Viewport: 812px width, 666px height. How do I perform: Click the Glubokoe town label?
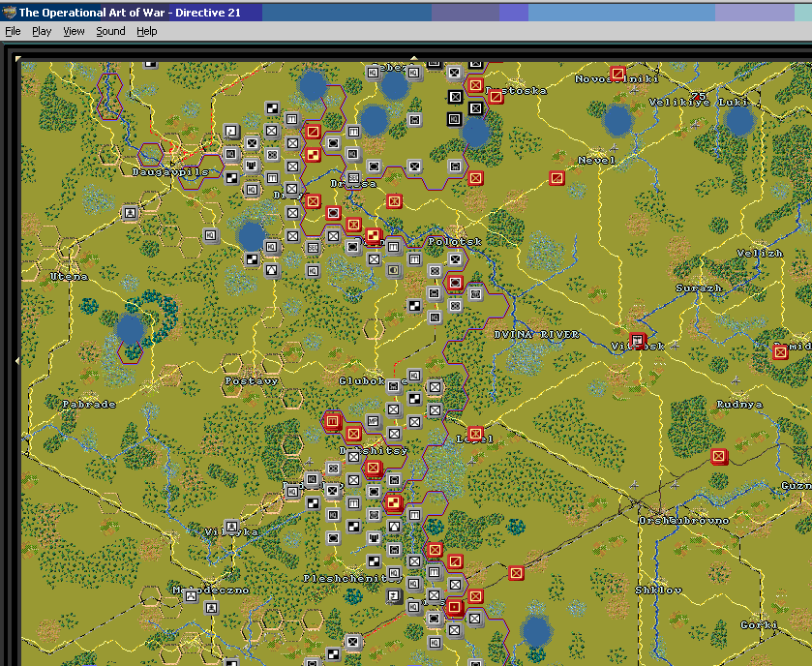click(x=373, y=381)
